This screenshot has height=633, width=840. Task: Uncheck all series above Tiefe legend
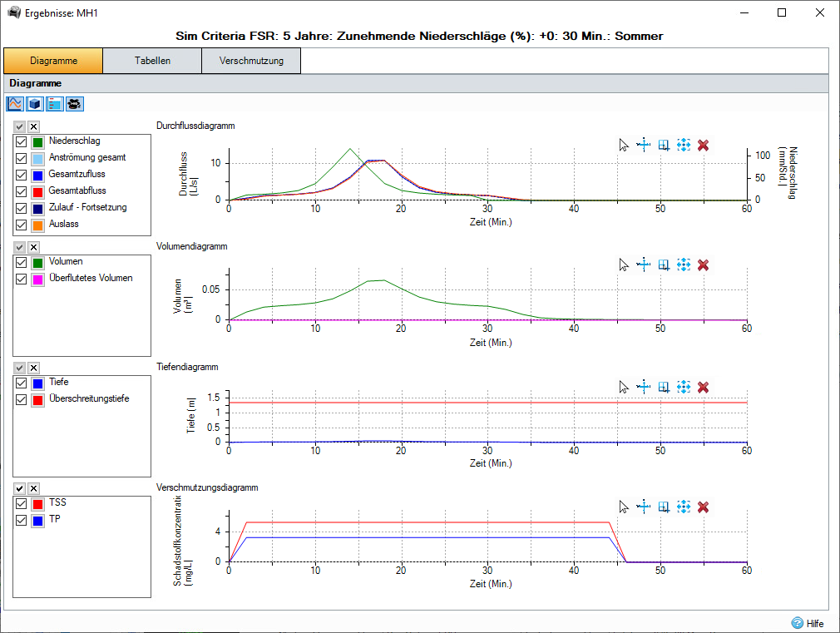click(34, 368)
